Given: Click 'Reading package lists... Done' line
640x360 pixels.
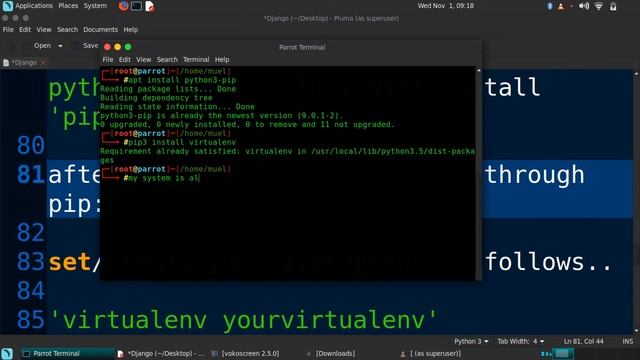Looking at the screenshot, I should tap(168, 89).
